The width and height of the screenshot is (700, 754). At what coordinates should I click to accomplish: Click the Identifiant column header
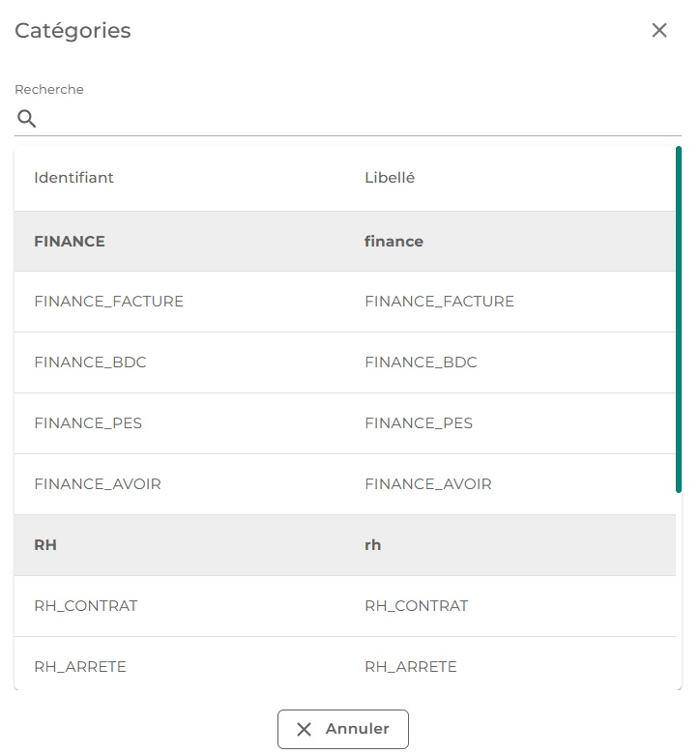73,178
